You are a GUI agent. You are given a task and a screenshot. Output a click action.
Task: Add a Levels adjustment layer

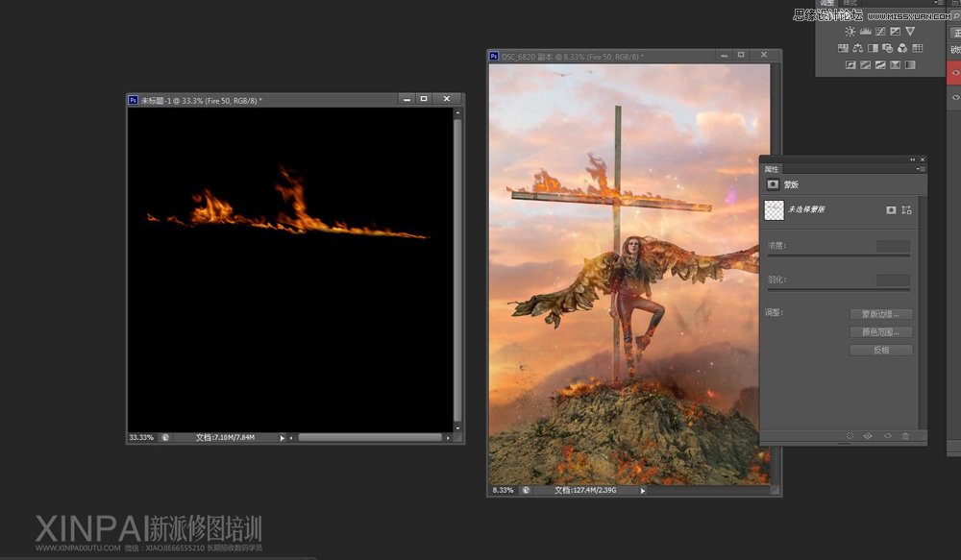[866, 32]
